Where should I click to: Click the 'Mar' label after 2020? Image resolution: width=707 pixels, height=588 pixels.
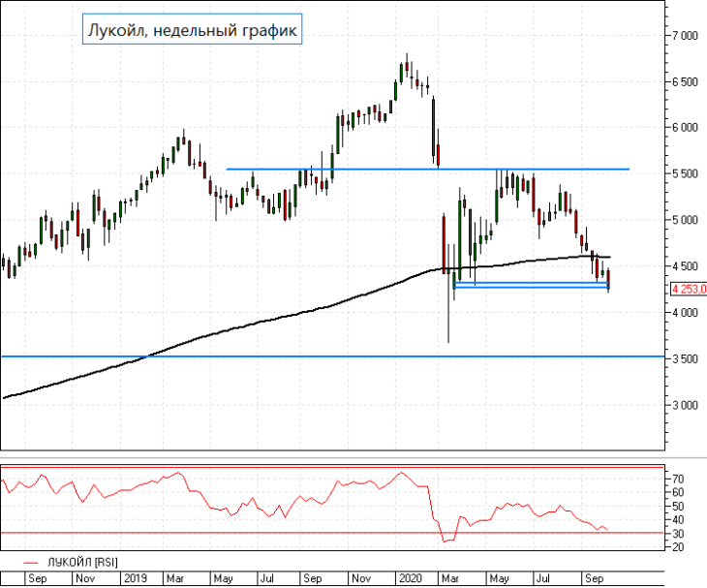click(449, 578)
